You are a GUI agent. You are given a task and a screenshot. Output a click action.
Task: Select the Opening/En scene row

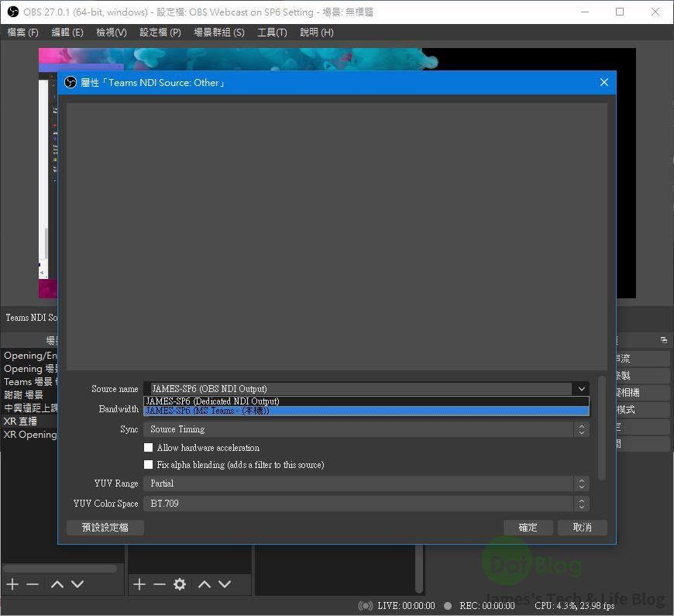[x=29, y=356]
